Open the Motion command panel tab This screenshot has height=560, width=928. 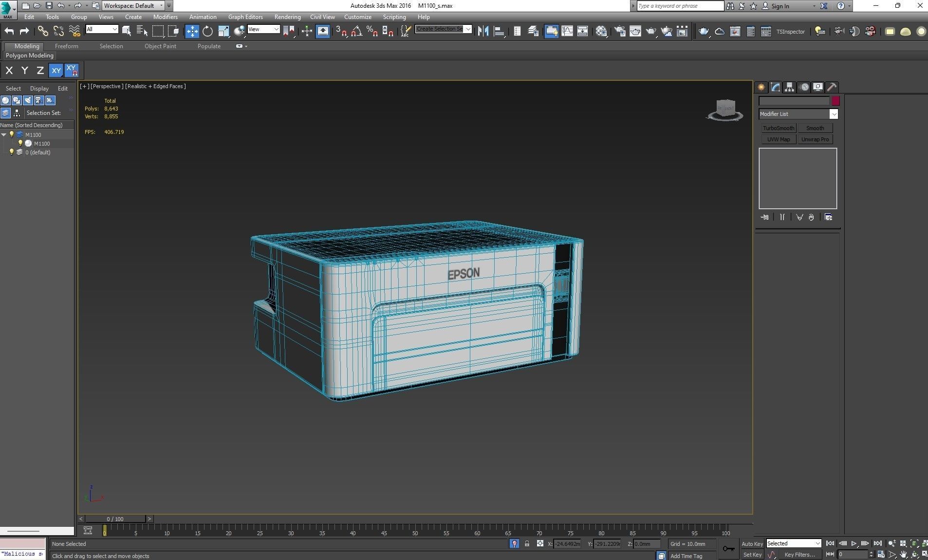[x=804, y=87]
